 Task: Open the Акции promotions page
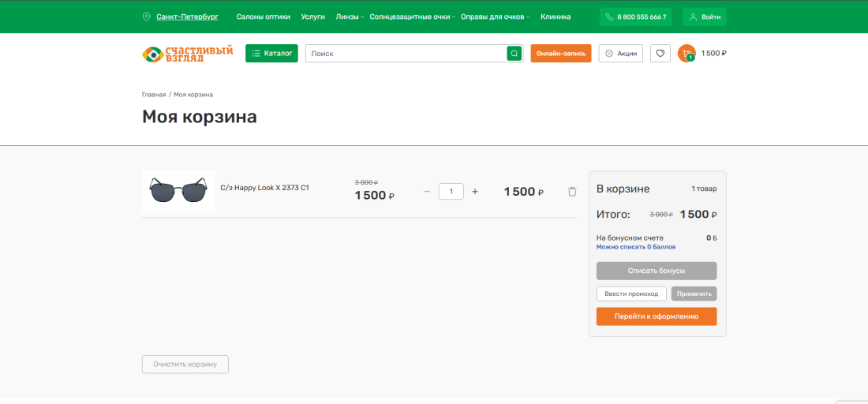click(x=620, y=54)
